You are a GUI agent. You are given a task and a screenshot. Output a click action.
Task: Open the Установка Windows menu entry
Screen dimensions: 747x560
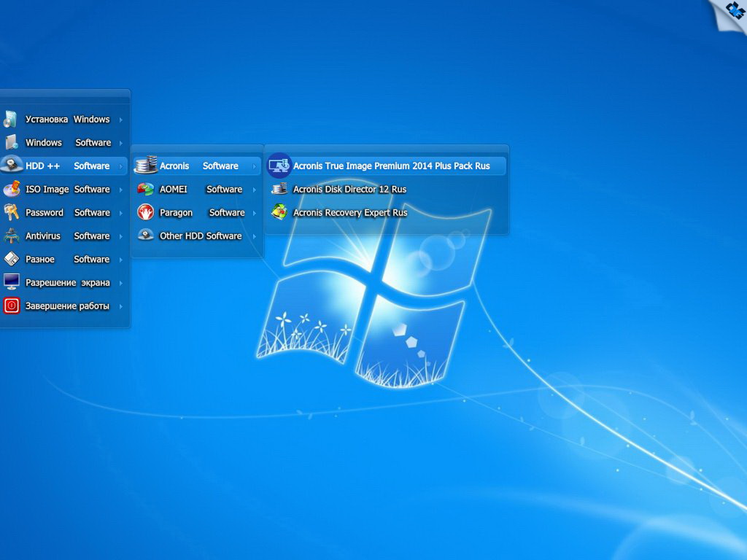click(64, 119)
